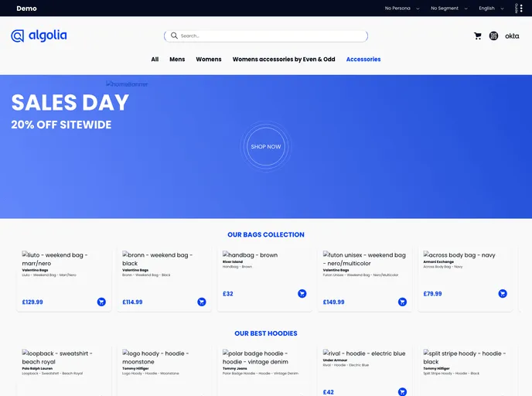Click OUR BAGS COLLECTION heading
This screenshot has height=396, width=532.
coord(266,234)
